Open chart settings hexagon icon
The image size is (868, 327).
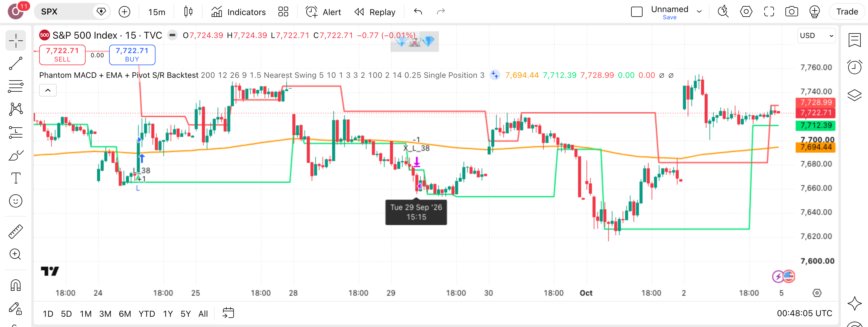746,12
